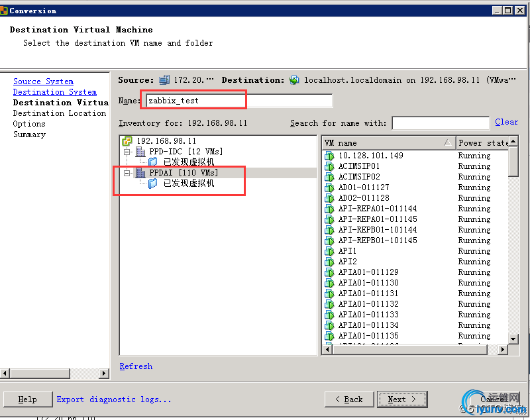This screenshot has height=420, width=530.
Task: Click the VM list scroll left arrow
Action: click(x=327, y=349)
